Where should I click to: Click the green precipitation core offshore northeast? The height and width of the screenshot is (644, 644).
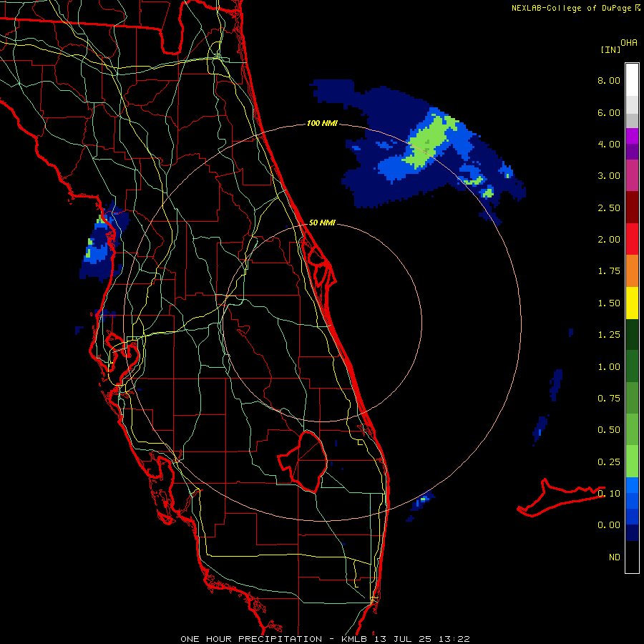[429, 142]
